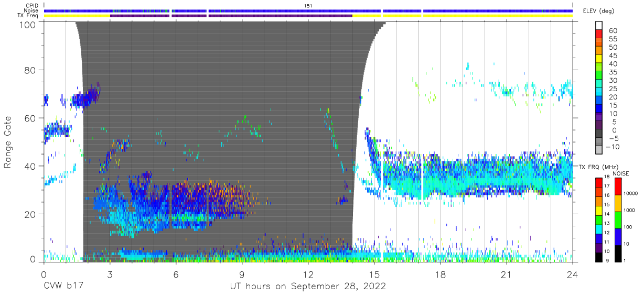Click 'UT hours on September 28, 2022' axis title

tap(308, 287)
